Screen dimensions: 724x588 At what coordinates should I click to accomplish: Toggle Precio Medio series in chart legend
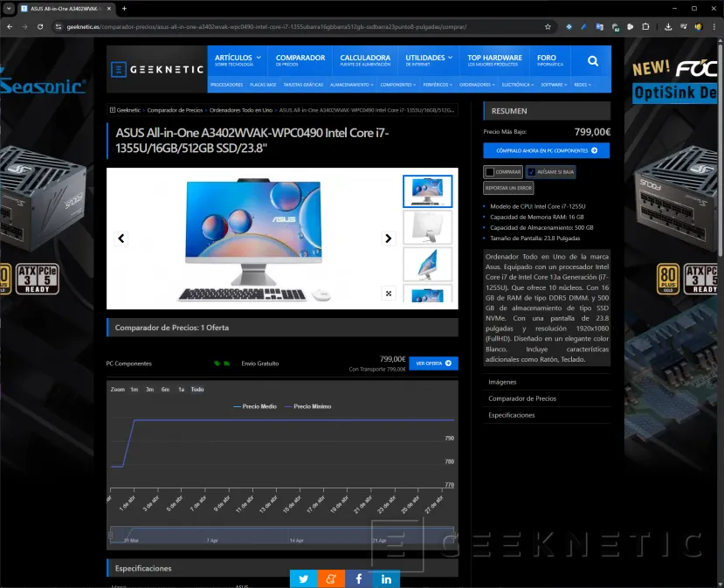(255, 406)
